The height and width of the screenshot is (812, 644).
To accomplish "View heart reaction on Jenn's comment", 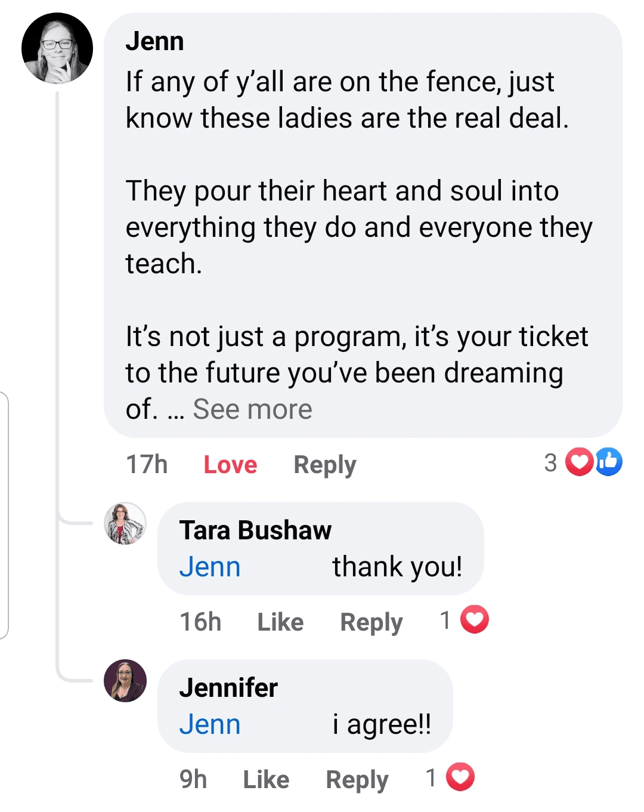I will [x=578, y=462].
